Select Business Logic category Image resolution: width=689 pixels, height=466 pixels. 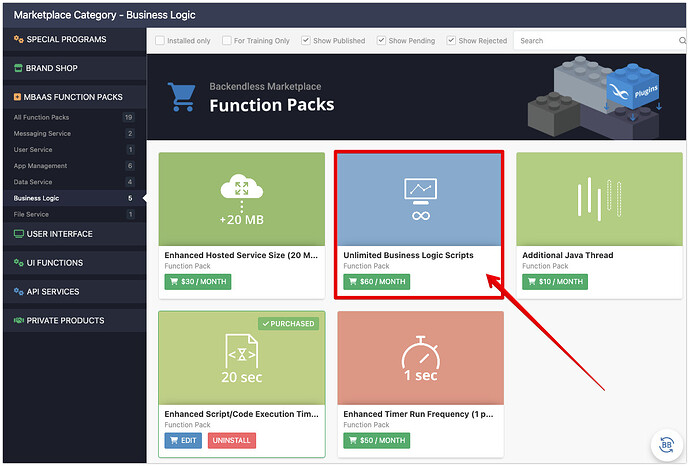74,198
